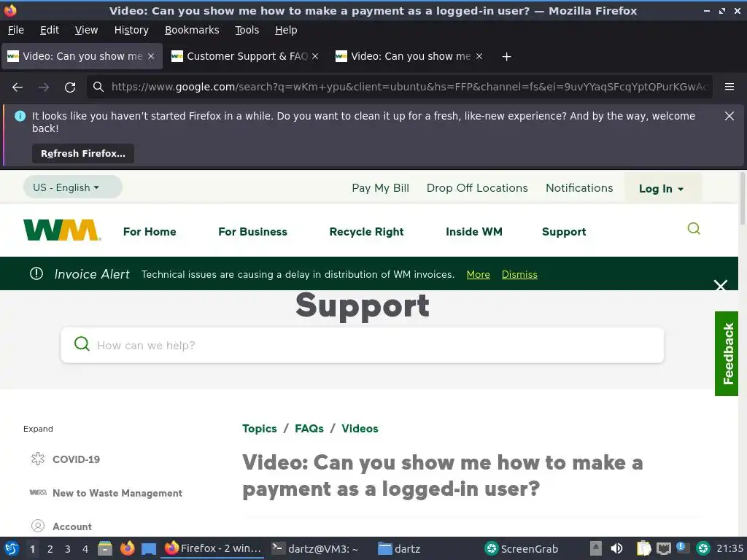
Task: Dismiss the Firefox refresh notification bar
Action: point(729,116)
